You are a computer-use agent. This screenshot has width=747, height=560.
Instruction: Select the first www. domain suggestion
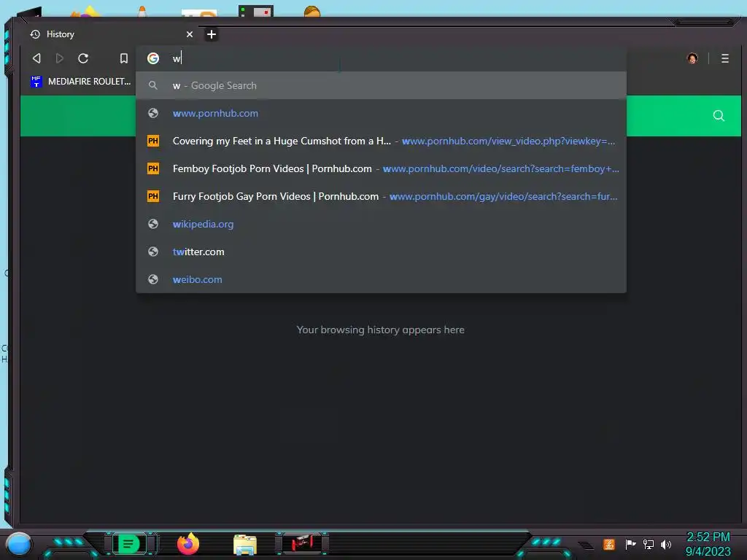[381, 113]
